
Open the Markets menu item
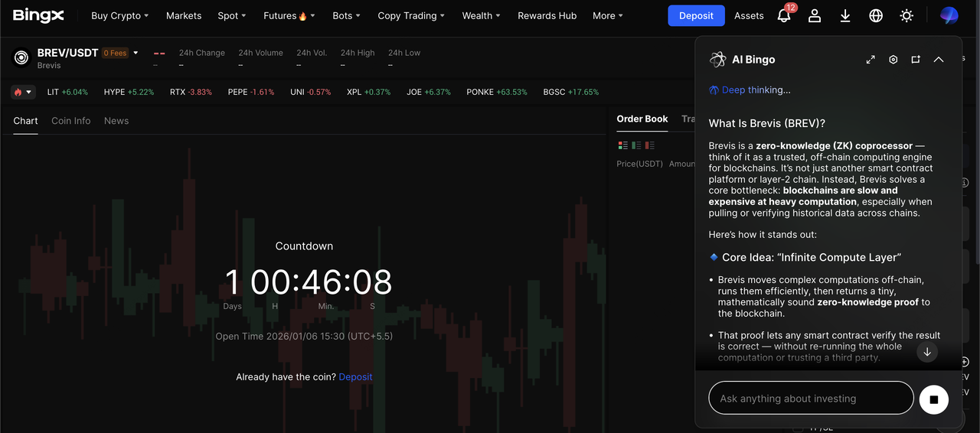[184, 16]
